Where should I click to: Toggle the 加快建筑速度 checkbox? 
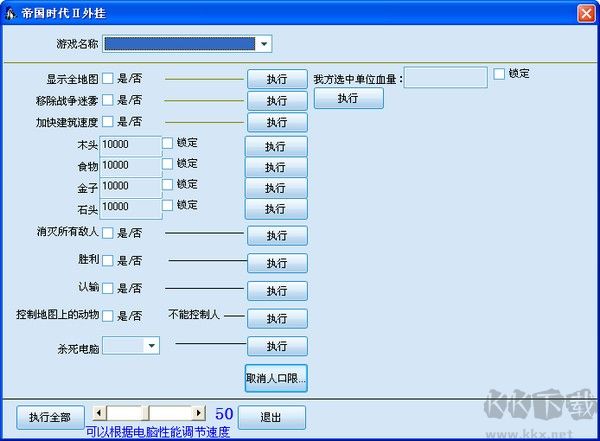(108, 121)
